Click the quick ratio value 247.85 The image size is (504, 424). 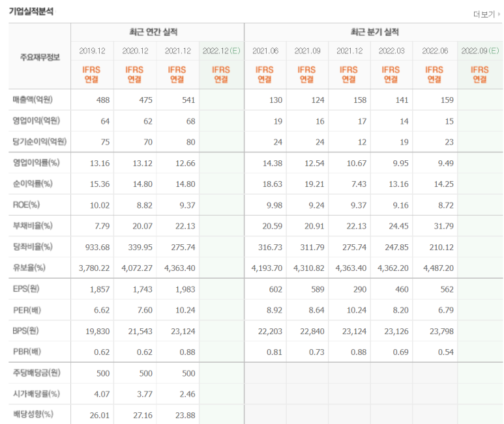(396, 247)
